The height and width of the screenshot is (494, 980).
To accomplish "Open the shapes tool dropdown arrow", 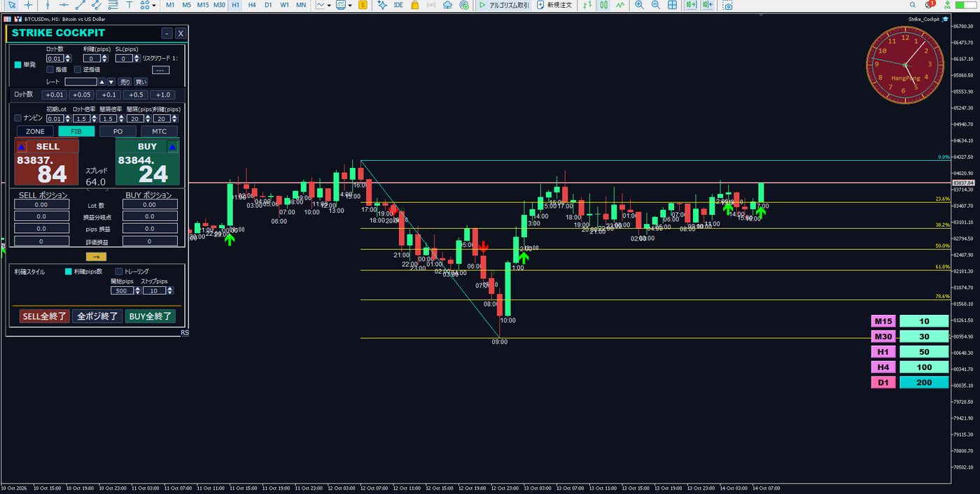I will click(154, 5).
